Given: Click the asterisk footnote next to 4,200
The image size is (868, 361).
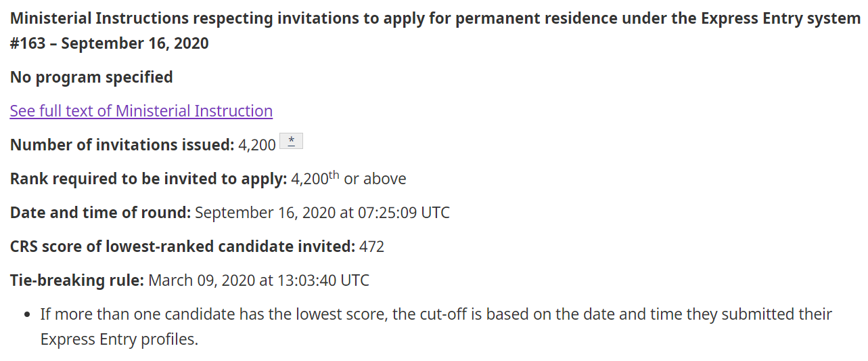Looking at the screenshot, I should [291, 142].
